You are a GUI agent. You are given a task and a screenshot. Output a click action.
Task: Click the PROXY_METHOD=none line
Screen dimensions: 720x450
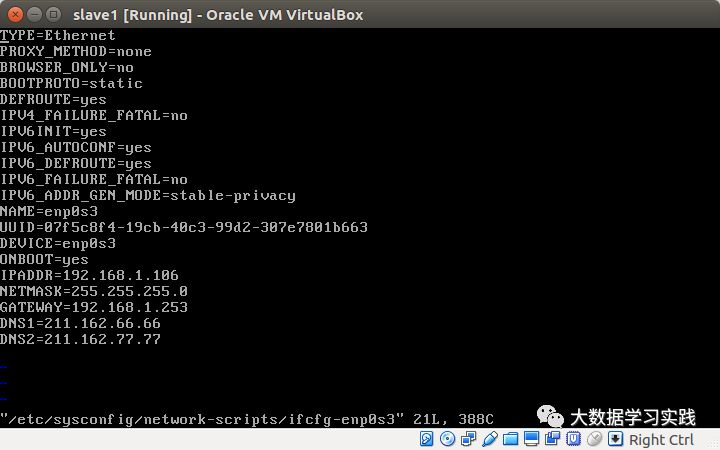click(x=76, y=51)
